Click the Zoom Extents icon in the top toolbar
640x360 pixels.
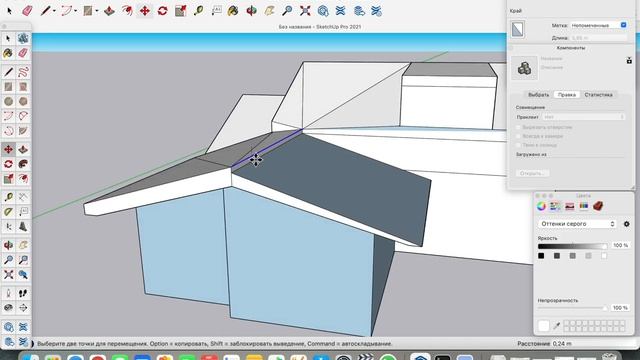[x=305, y=11]
